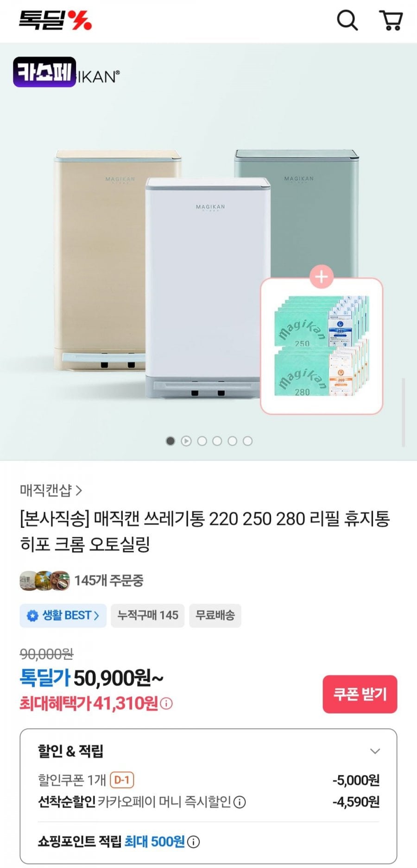Open info icon beside 최대혜택가 41,310원

166,704
